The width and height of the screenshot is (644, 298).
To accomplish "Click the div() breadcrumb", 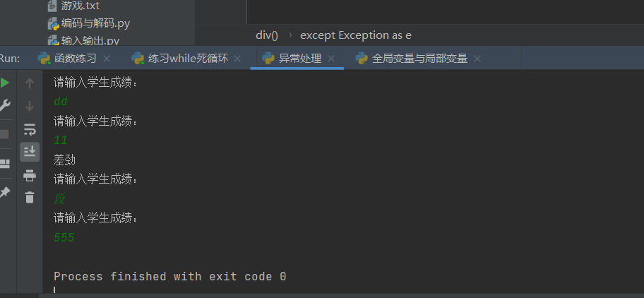I will (267, 35).
